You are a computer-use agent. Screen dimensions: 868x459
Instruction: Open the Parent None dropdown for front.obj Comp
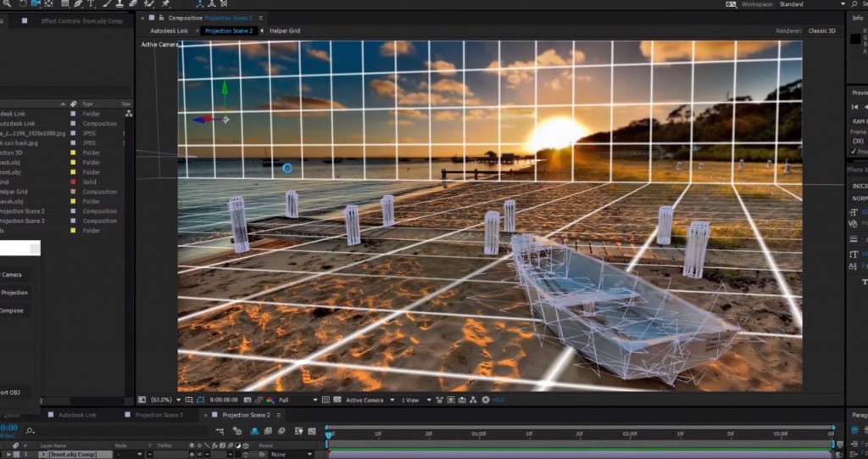pos(292,454)
